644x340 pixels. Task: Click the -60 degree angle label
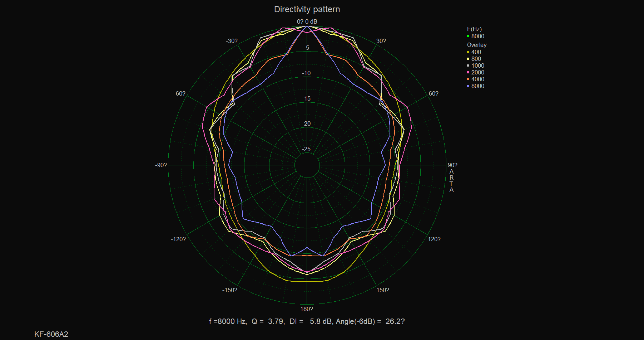tap(179, 93)
